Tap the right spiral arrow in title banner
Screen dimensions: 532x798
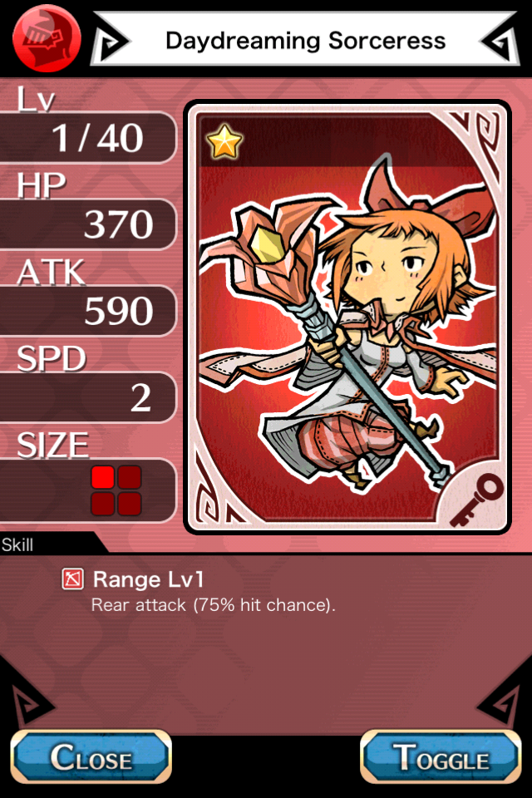pyautogui.click(x=500, y=42)
